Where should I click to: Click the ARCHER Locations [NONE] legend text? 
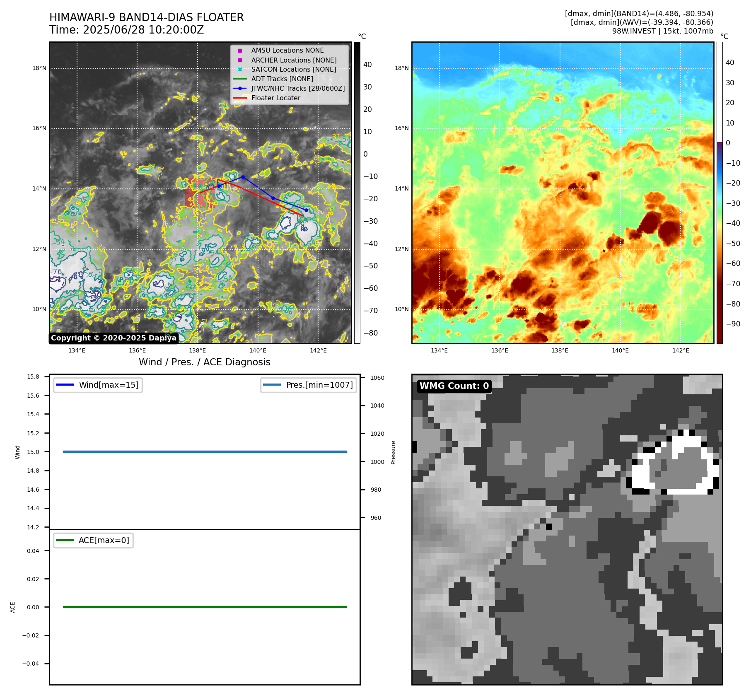tap(294, 60)
